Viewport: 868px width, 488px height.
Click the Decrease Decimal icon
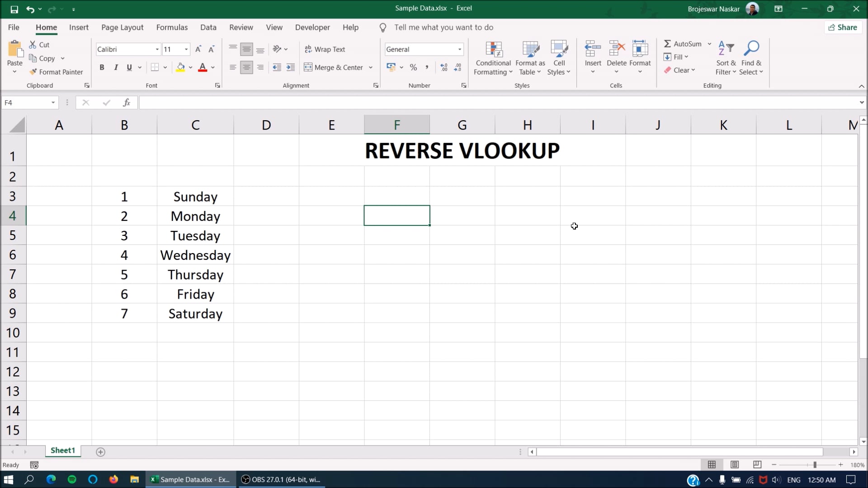tap(458, 67)
